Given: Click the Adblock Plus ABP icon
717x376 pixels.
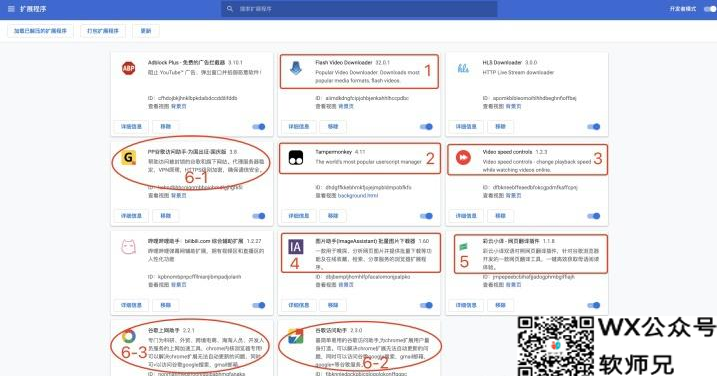Looking at the screenshot, I should pos(128,69).
